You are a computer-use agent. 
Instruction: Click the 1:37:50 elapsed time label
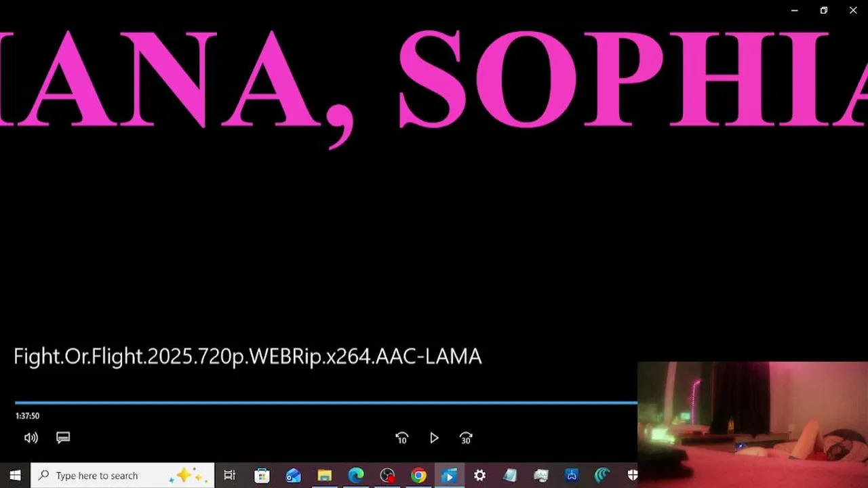coord(27,416)
